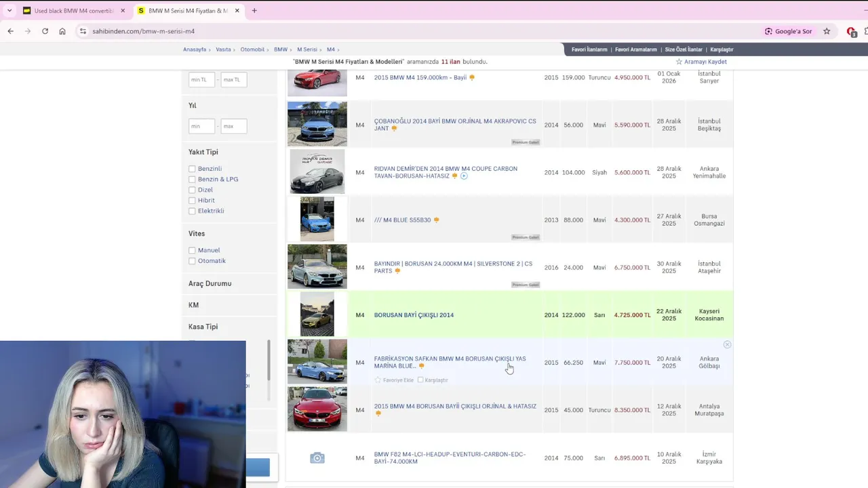Check the Manuel transmission checkbox
Screen dimensions: 868x488
coord(192,250)
